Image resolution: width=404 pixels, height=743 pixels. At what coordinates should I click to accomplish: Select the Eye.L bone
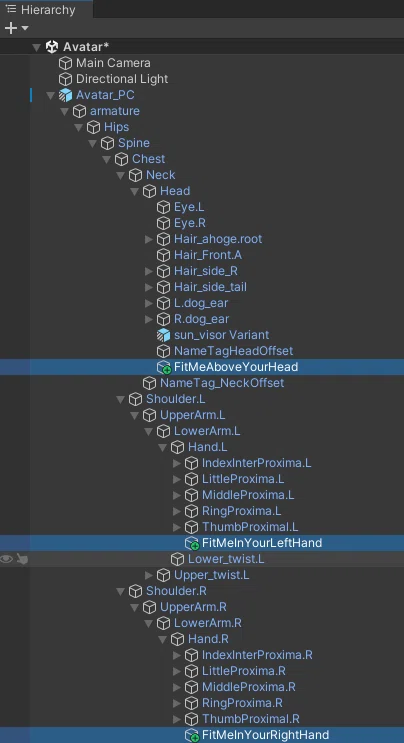point(189,207)
